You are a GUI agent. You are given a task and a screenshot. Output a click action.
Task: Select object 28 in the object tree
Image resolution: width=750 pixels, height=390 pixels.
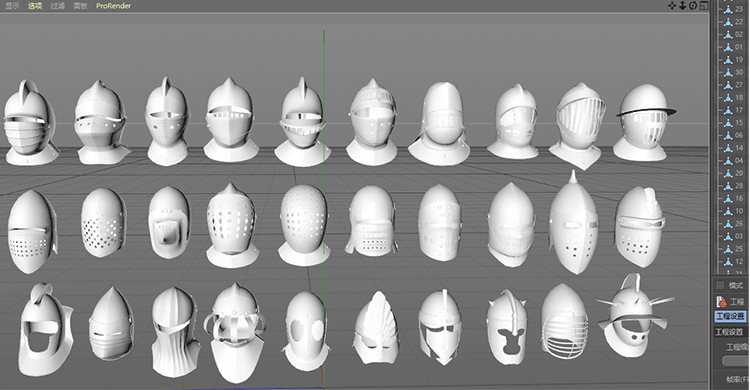pos(739,186)
